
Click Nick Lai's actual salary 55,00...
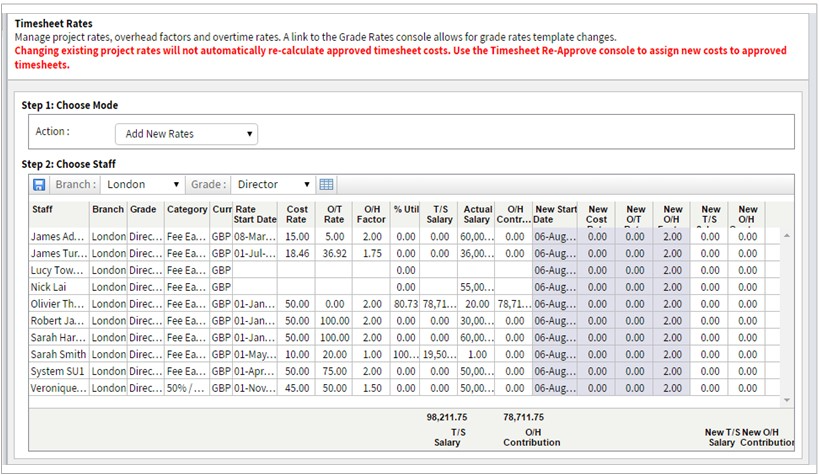pos(476,287)
